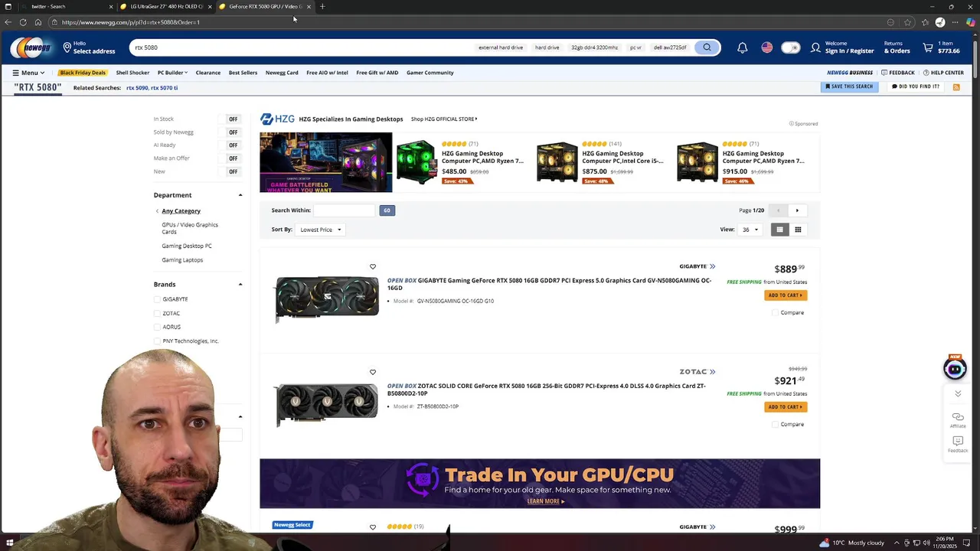
Task: Switch to list view layout
Action: (x=779, y=230)
